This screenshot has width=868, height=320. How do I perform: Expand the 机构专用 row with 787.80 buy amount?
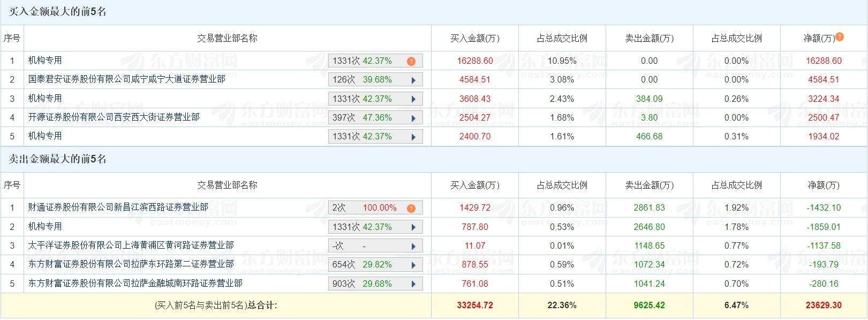(x=413, y=227)
